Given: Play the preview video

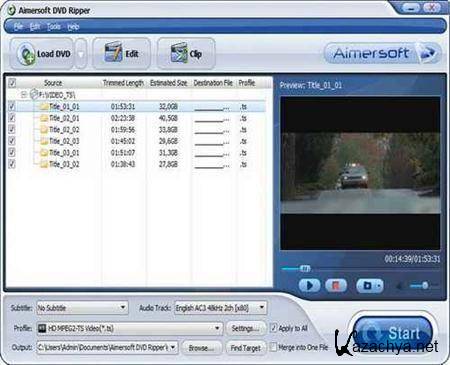Looking at the screenshot, I should (x=310, y=285).
